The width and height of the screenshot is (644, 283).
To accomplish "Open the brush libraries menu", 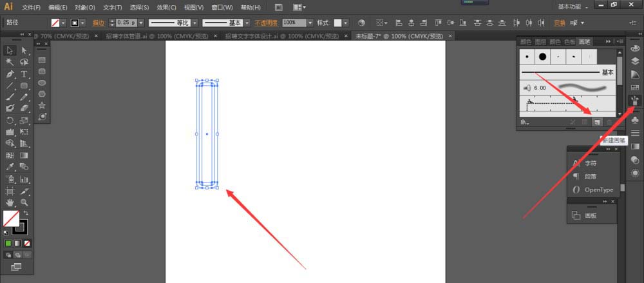I will tap(525, 122).
